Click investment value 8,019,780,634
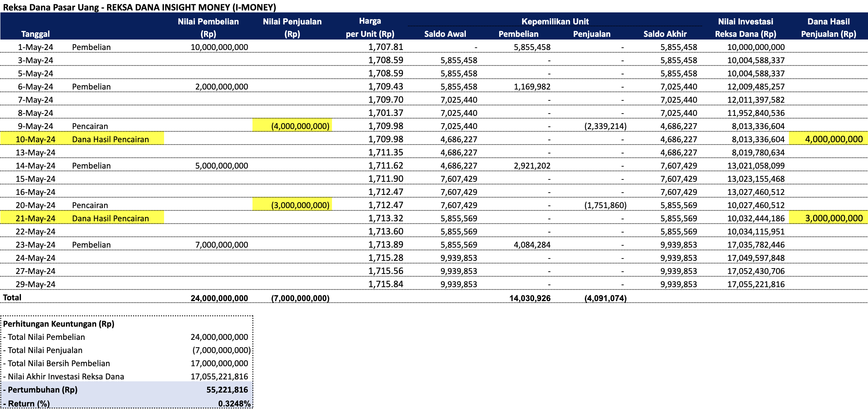Image resolution: width=868 pixels, height=410 pixels. pyautogui.click(x=758, y=153)
